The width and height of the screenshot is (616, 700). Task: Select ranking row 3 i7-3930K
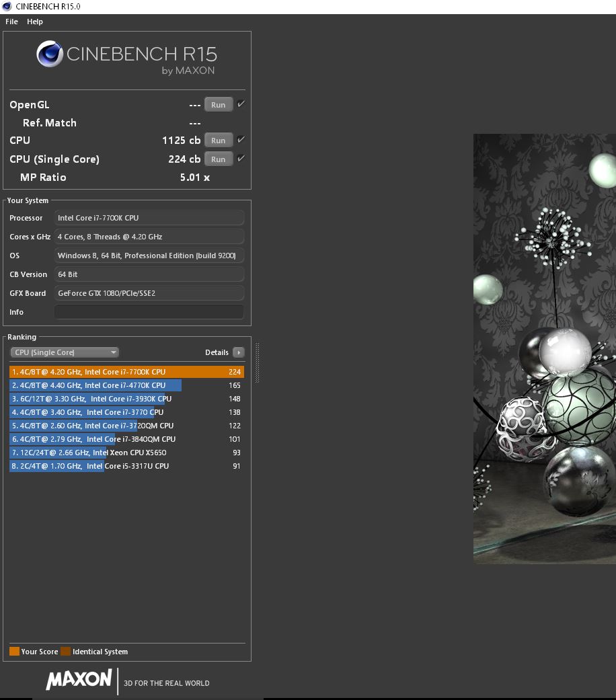point(127,399)
